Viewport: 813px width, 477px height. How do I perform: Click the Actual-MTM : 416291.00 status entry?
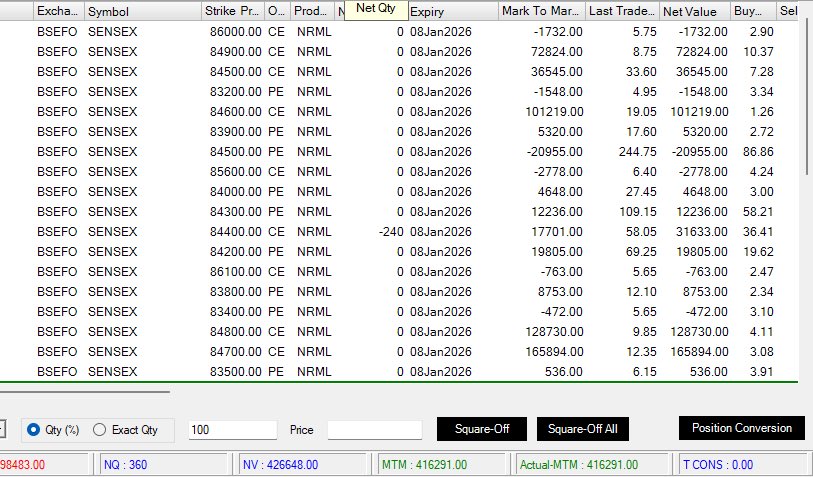pyautogui.click(x=579, y=465)
